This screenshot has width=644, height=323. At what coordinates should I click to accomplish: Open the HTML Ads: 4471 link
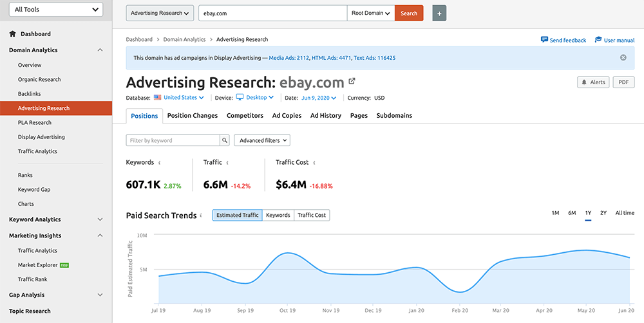click(x=331, y=58)
